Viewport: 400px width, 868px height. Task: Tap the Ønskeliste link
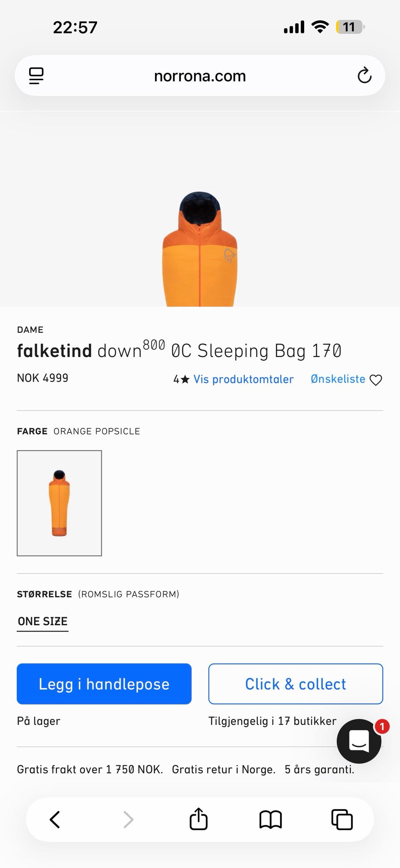tap(338, 379)
